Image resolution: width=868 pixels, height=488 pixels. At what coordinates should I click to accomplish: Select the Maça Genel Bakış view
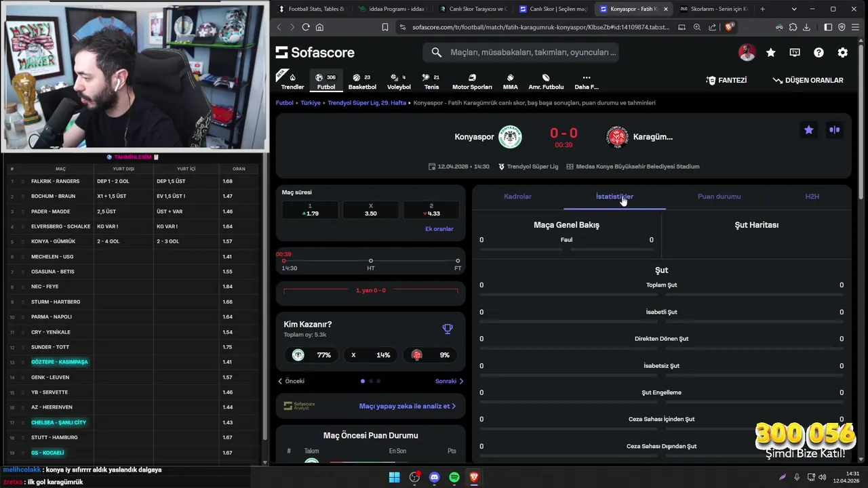pyautogui.click(x=566, y=225)
